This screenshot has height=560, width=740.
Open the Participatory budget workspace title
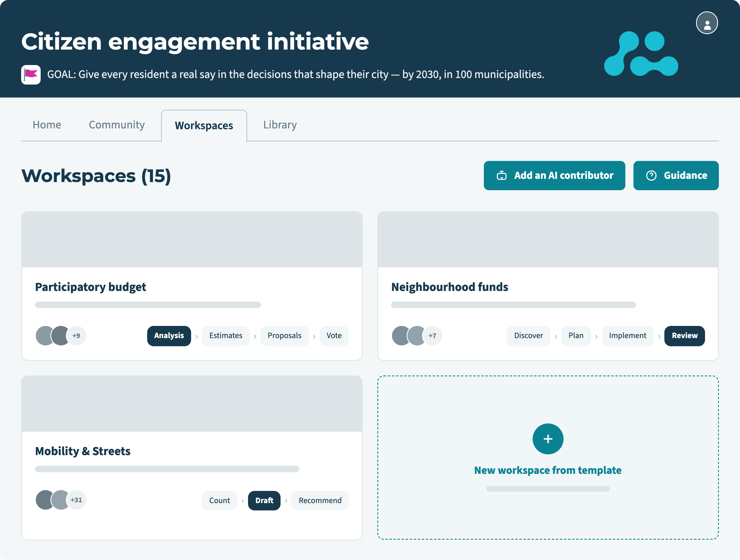pos(91,287)
